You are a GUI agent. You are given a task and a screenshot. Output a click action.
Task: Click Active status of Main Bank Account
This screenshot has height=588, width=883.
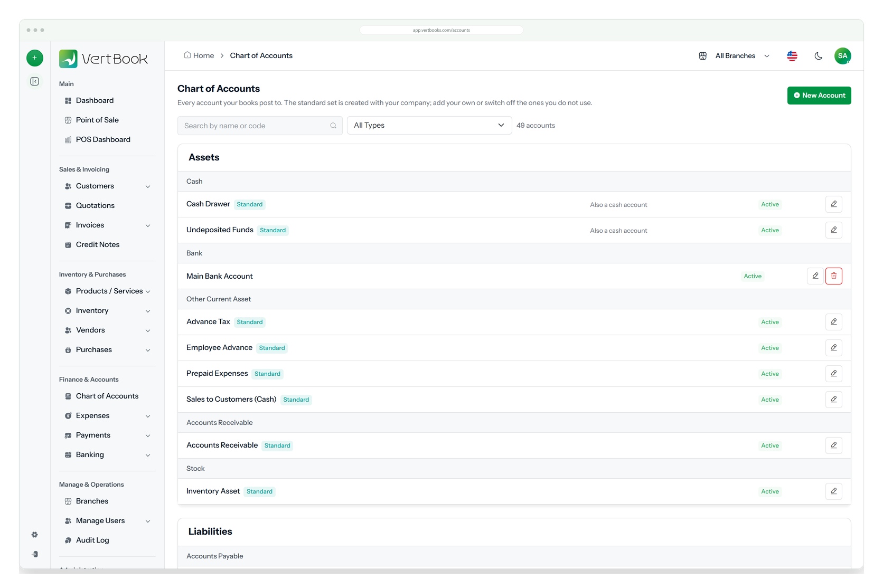tap(753, 276)
